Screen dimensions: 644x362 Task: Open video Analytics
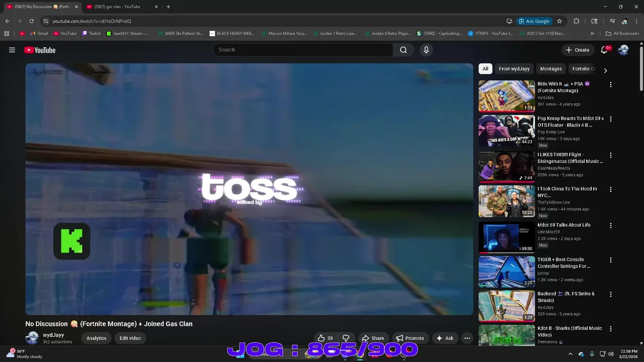pyautogui.click(x=96, y=338)
